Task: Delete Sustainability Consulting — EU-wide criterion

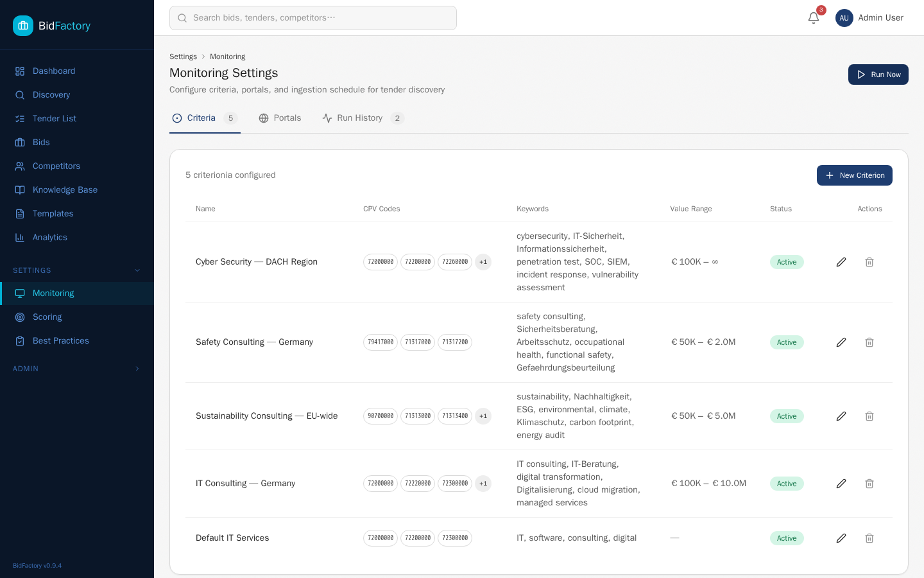Action: point(869,416)
